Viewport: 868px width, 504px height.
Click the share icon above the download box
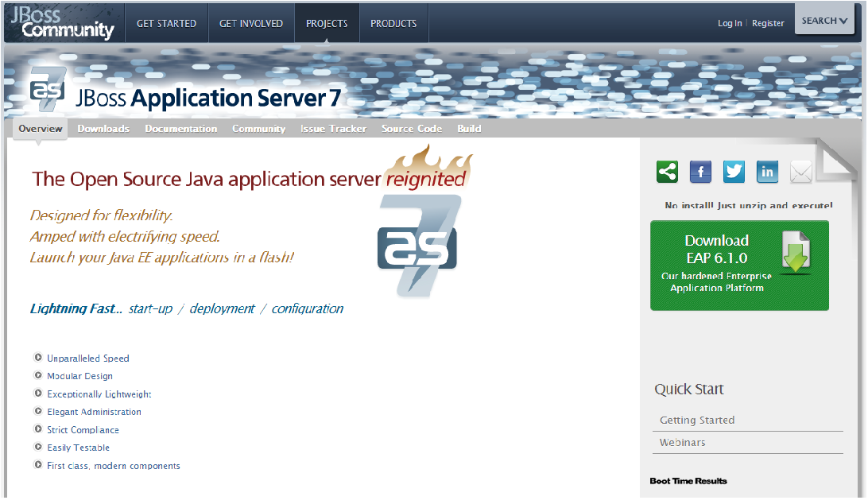coord(667,171)
